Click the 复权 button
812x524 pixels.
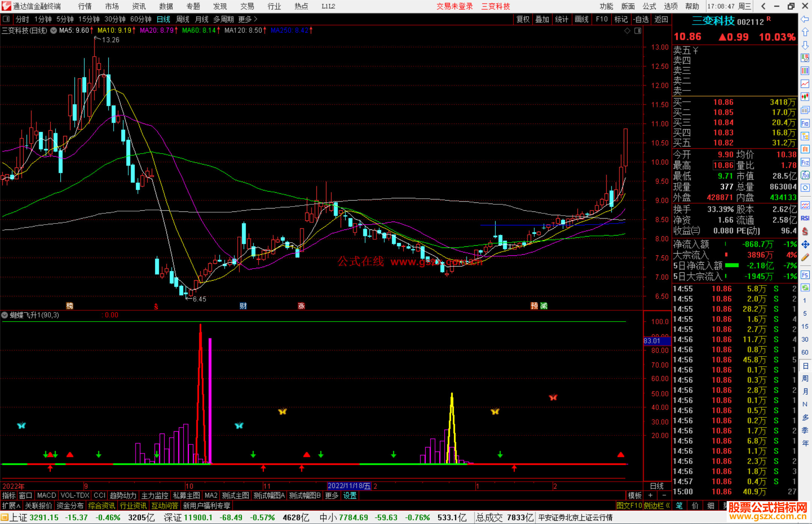(523, 19)
